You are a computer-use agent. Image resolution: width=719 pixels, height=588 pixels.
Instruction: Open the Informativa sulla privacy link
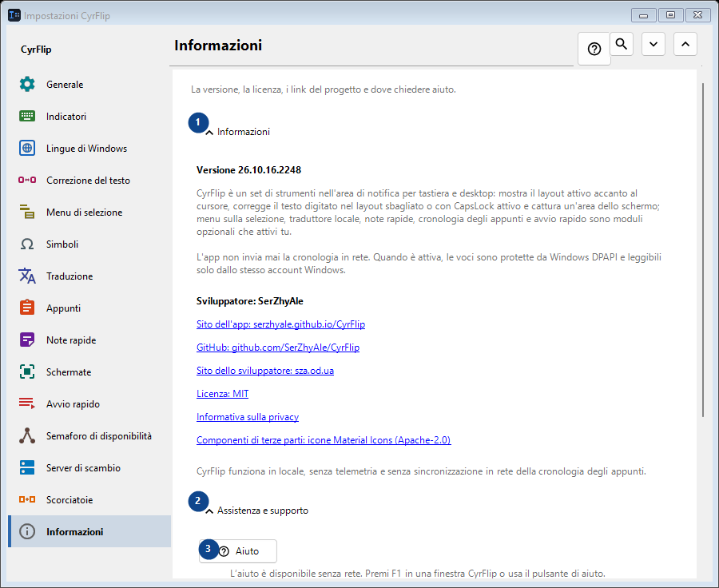248,417
